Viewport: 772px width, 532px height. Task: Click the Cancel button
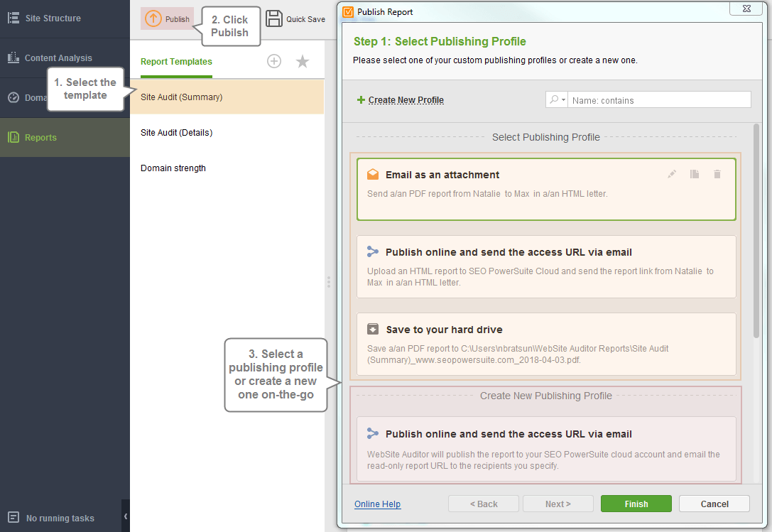point(714,504)
